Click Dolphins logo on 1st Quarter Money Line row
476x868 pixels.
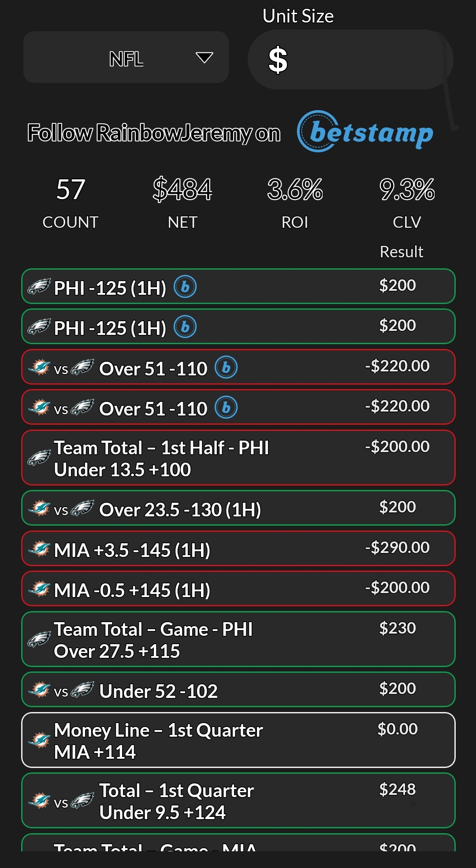[x=39, y=740]
